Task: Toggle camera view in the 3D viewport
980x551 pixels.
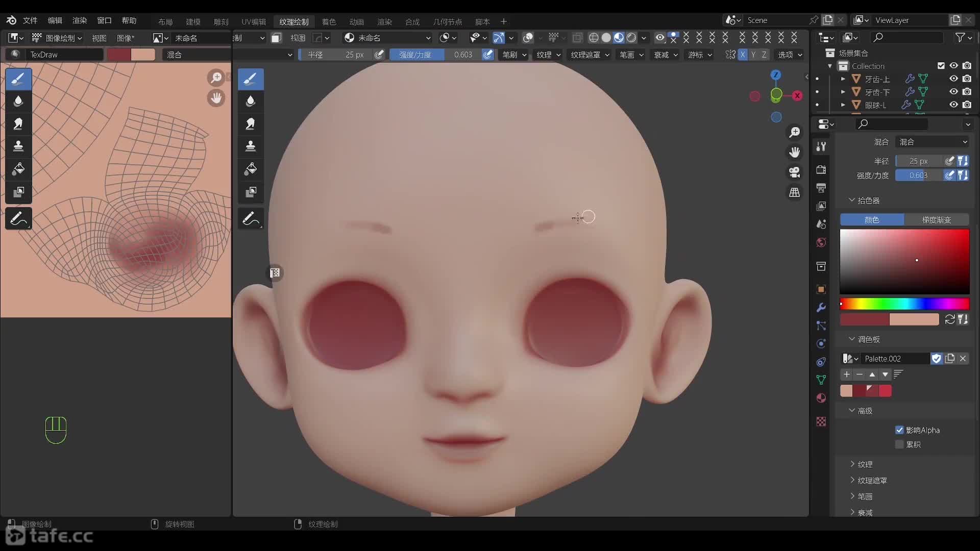Action: pyautogui.click(x=795, y=172)
